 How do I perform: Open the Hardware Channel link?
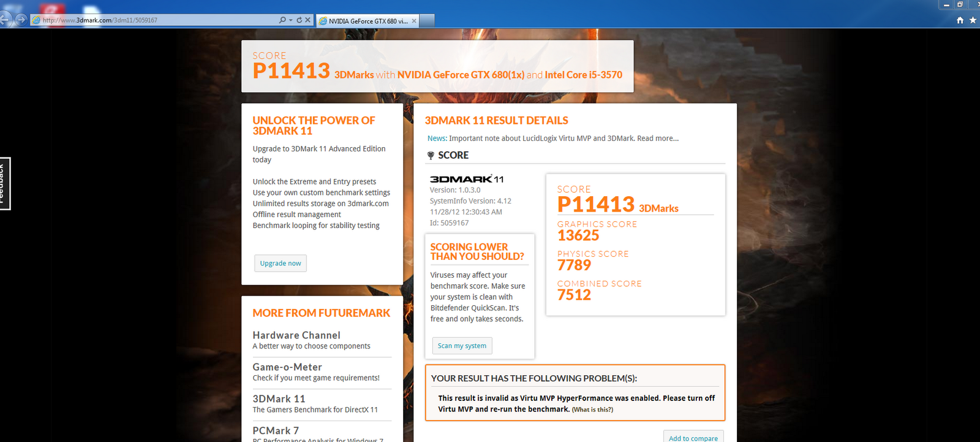point(296,335)
